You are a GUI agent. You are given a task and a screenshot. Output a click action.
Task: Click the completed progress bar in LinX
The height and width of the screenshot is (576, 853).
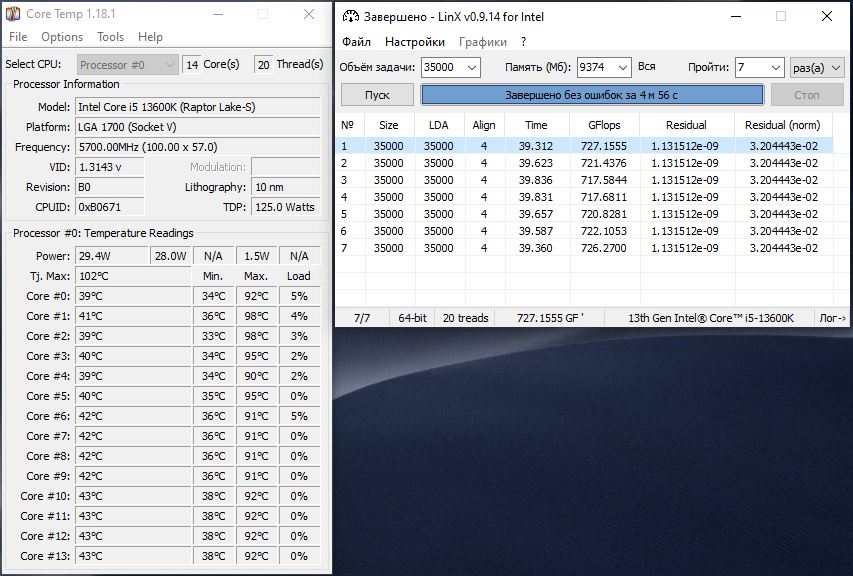(592, 95)
